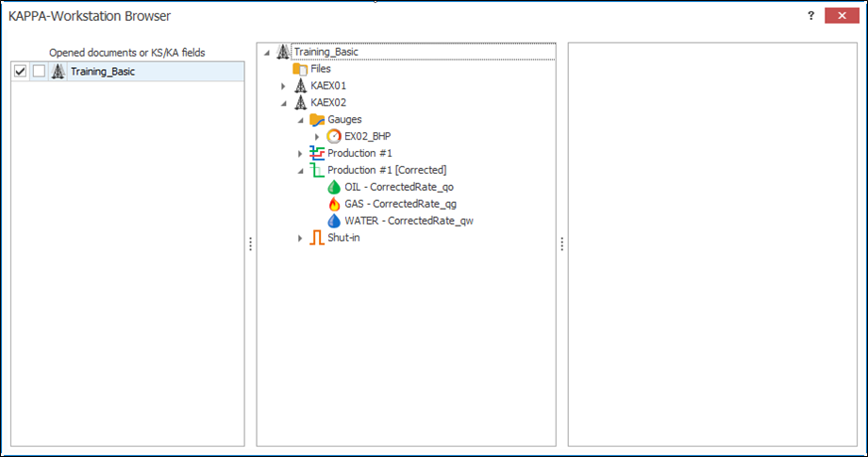The image size is (868, 457).
Task: Select the EX02_BHP tree label
Action: point(368,136)
